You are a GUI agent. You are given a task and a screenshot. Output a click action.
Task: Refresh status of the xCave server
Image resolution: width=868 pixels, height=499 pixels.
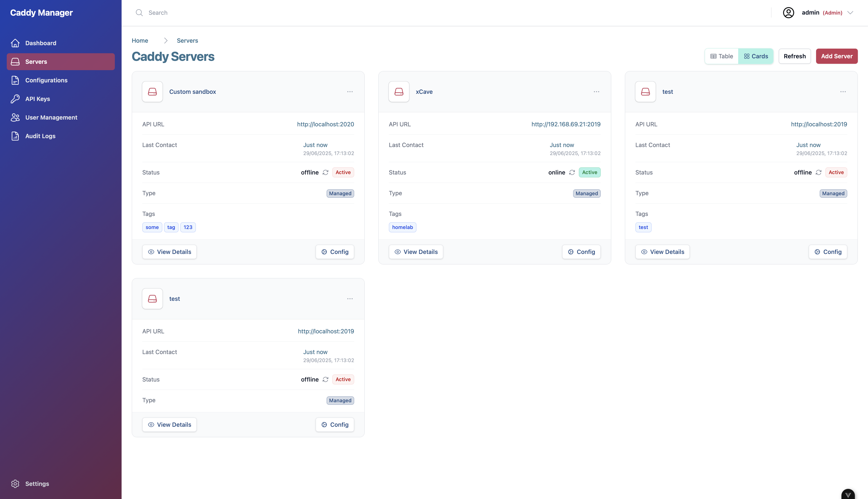[x=572, y=172]
